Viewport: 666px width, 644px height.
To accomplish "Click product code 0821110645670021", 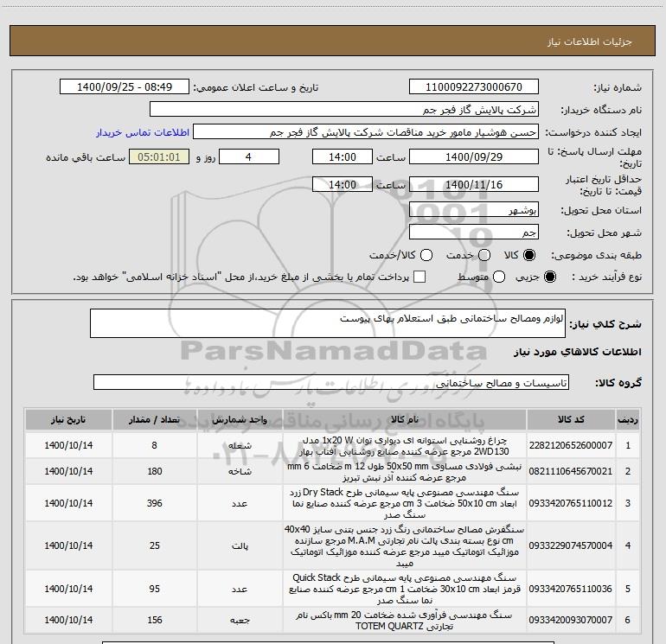I will coord(571,471).
